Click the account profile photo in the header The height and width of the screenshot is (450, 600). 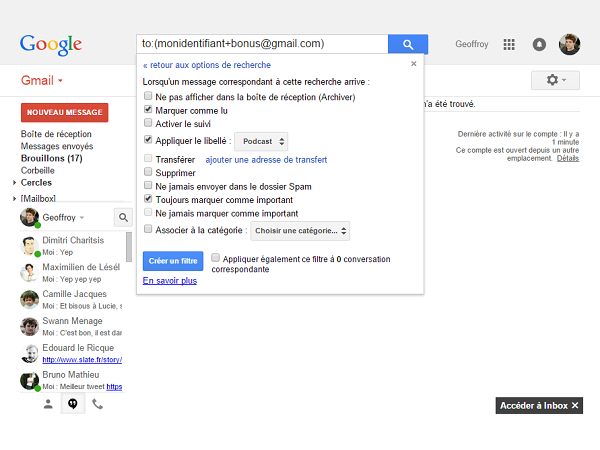coord(569,44)
